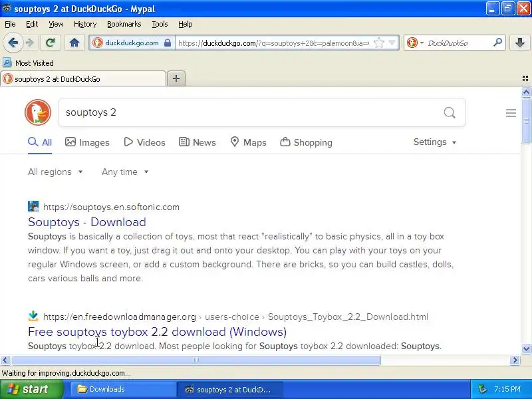Click the horizontal scrollbar right arrow

[x=515, y=360]
